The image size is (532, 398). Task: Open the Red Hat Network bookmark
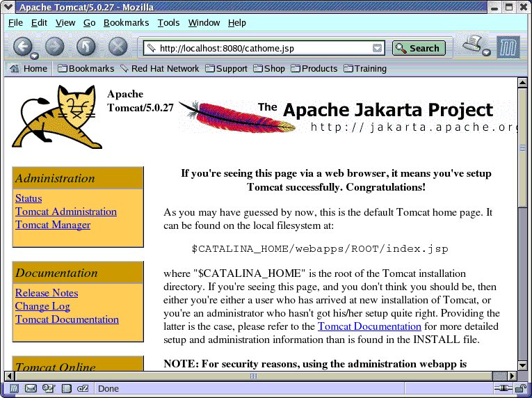click(160, 69)
